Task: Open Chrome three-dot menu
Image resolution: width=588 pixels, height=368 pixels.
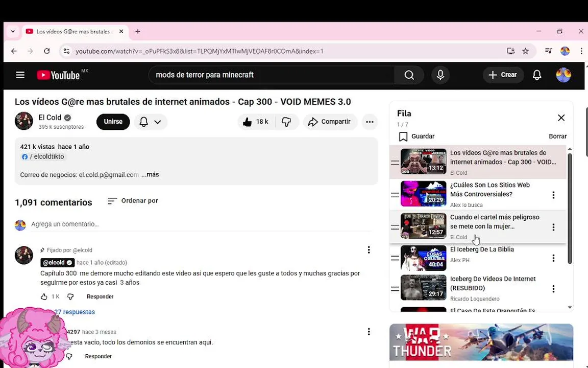Action: click(x=581, y=51)
